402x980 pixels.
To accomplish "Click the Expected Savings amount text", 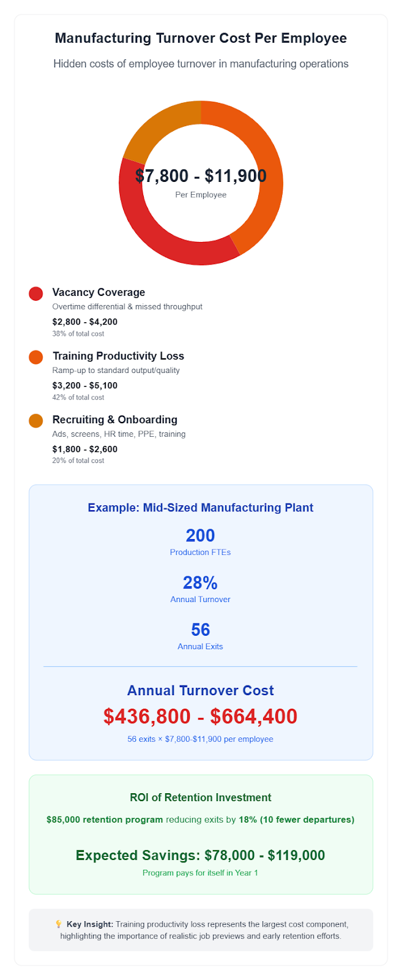I will (x=200, y=856).
